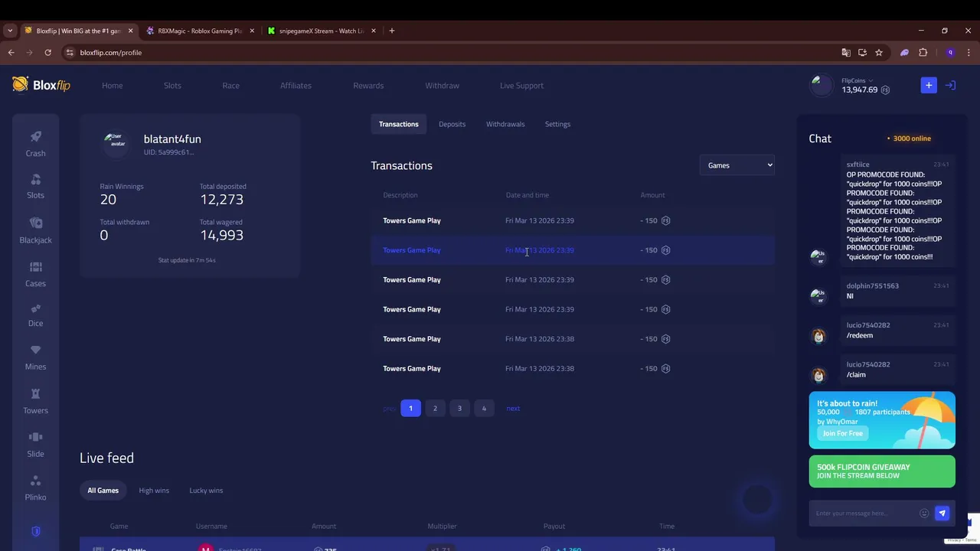Click the browser address bar URL

111,53
